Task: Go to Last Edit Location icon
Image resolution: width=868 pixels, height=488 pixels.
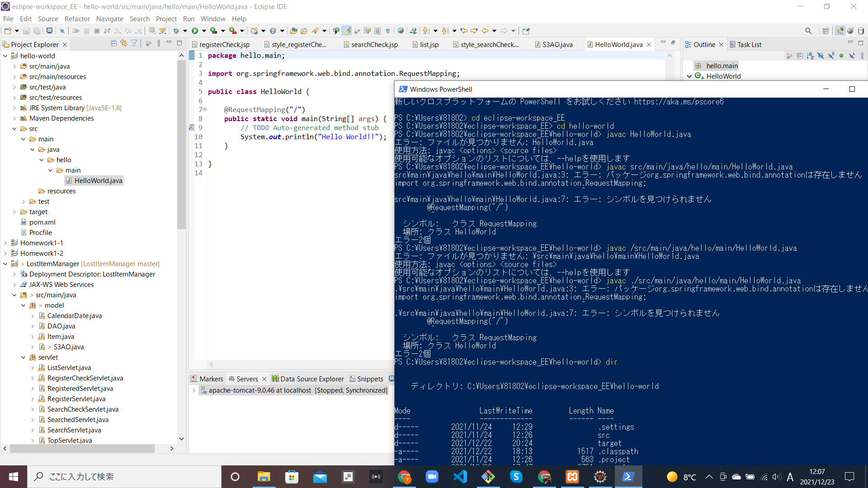Action: 464,31
